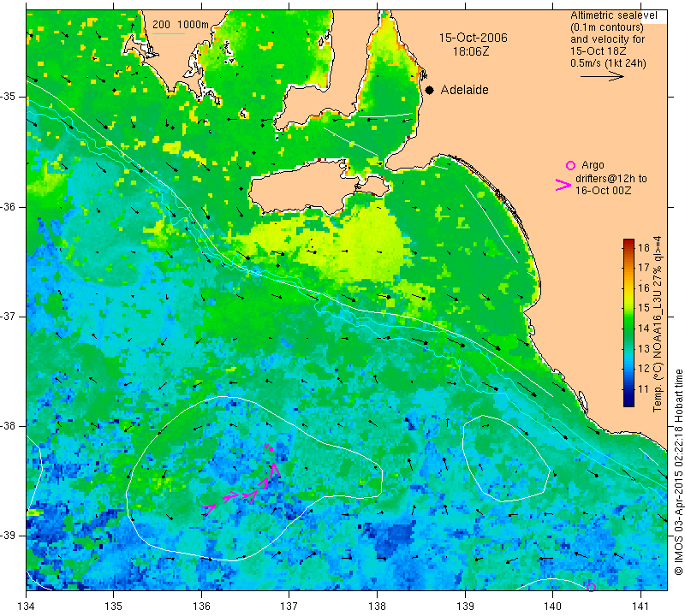
Task: Click the longitude axis label 135
Action: pos(114,606)
